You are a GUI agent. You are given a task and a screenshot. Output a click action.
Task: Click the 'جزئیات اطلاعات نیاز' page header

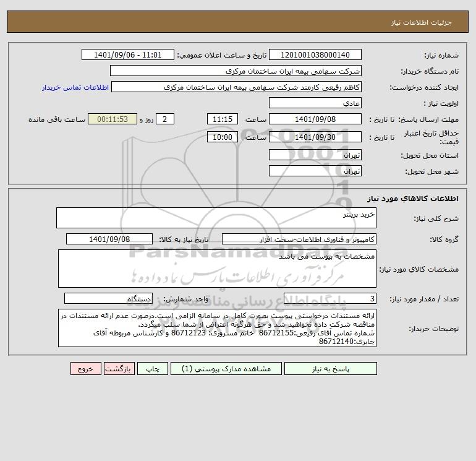422,22
